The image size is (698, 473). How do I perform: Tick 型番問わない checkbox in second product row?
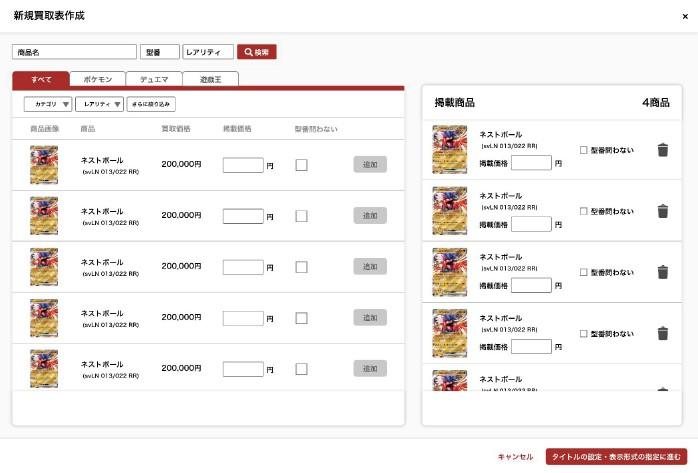301,216
